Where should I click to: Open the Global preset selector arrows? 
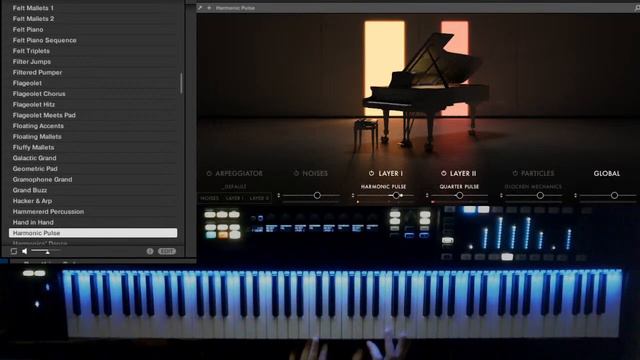coord(576,196)
